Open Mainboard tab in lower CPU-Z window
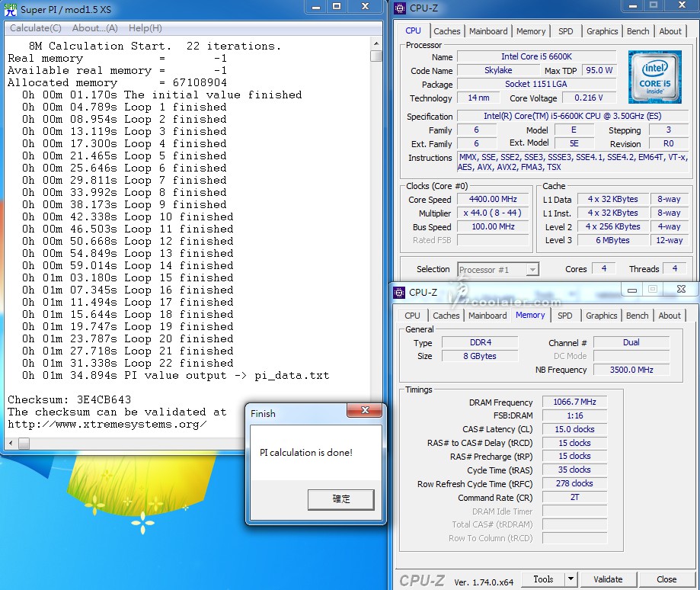 click(x=487, y=316)
